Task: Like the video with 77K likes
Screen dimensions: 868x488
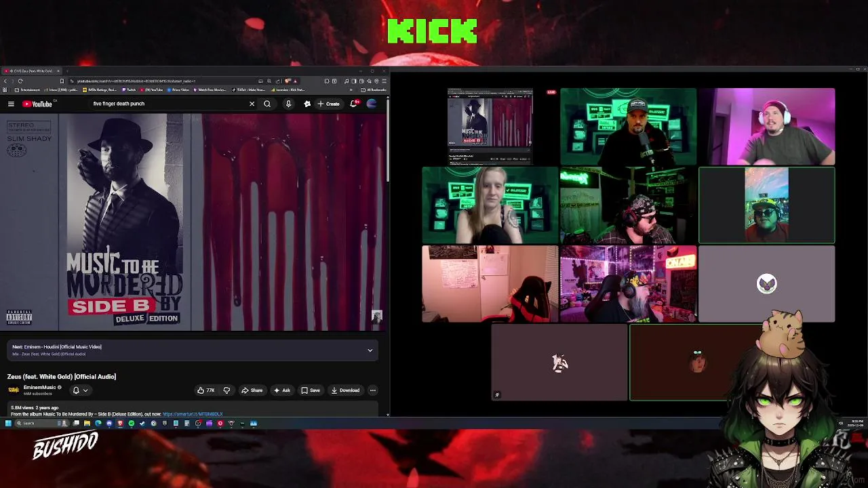Action: [205, 390]
